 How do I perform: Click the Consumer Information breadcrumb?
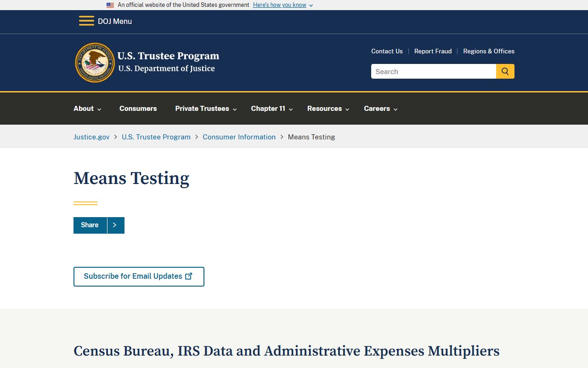[x=239, y=137]
